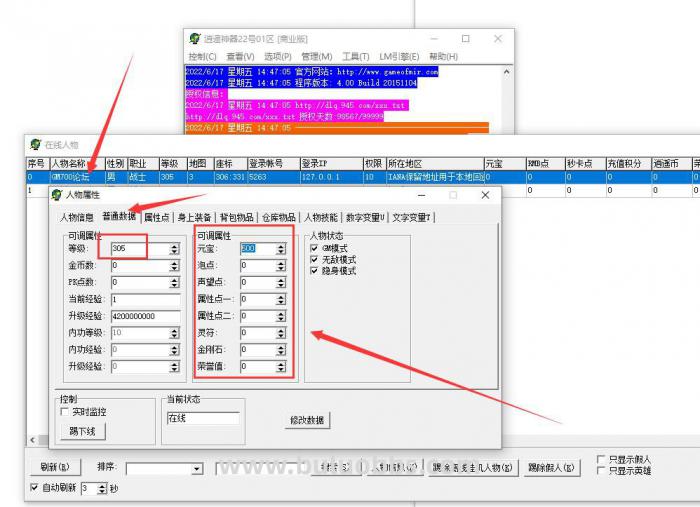Enable the 实时监控 checkbox
The image size is (700, 507).
coord(64,411)
